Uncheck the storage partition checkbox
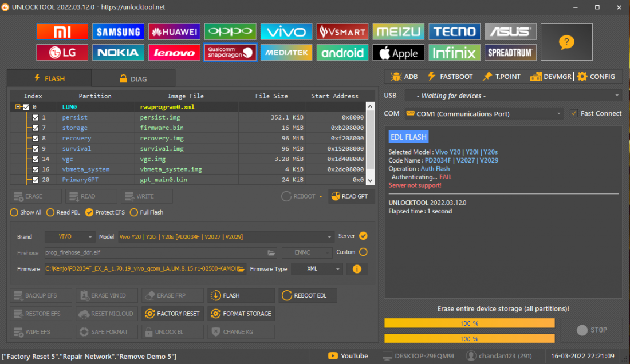 (36, 128)
